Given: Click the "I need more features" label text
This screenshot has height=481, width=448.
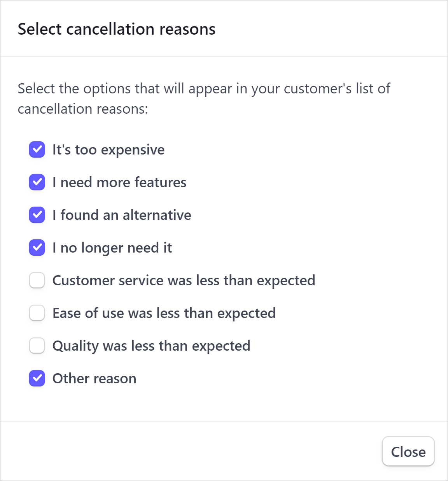Looking at the screenshot, I should point(119,183).
